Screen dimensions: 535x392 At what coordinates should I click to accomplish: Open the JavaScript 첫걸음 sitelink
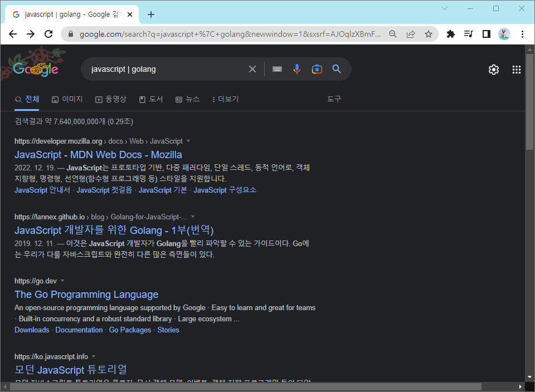[104, 190]
